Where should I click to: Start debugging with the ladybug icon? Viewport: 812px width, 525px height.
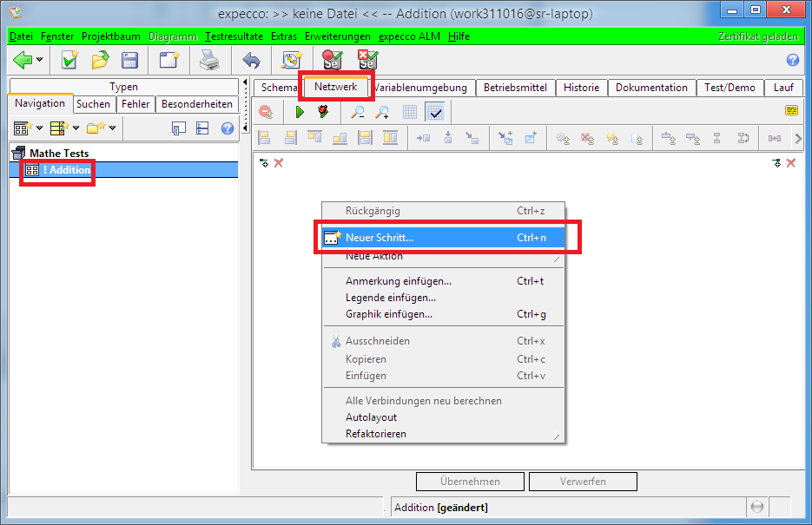click(x=324, y=112)
